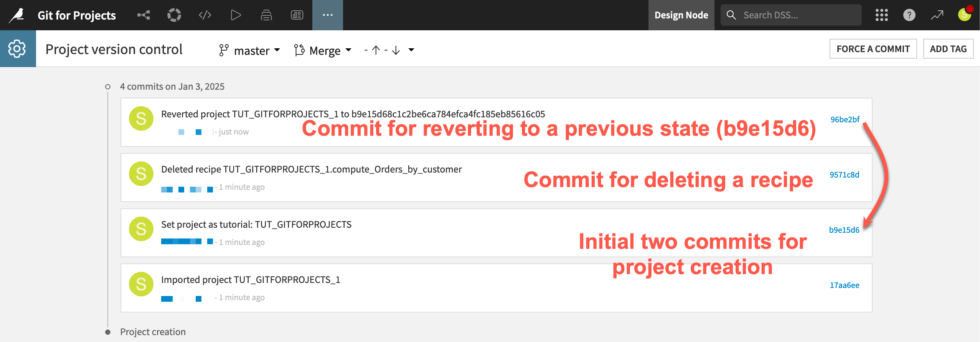Expand the master branch dropdown
Screen dimensions: 980x342
tap(250, 50)
